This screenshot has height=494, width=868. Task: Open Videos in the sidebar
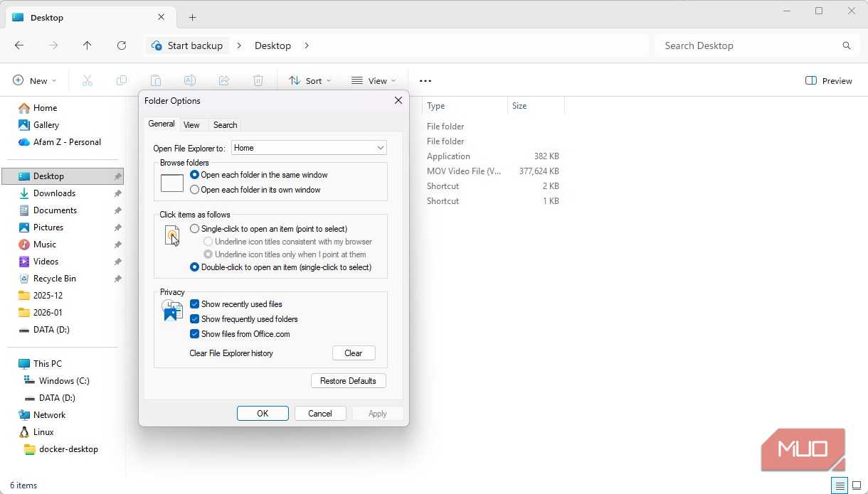coord(46,262)
